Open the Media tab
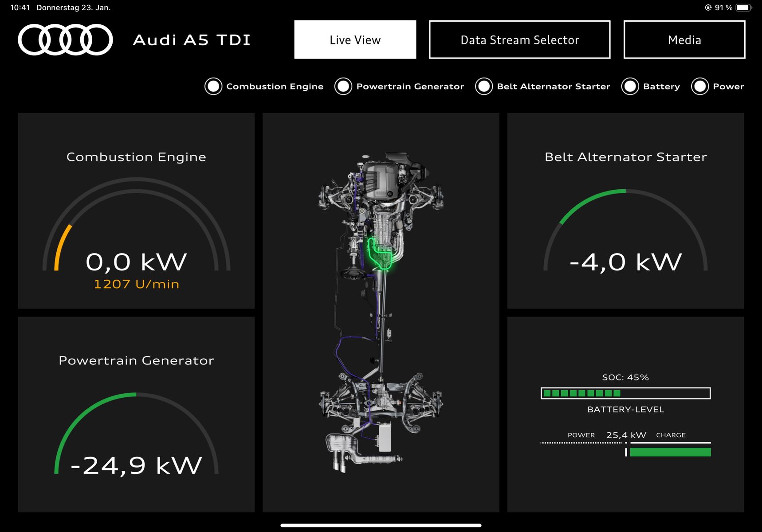762x532 pixels. (x=684, y=40)
